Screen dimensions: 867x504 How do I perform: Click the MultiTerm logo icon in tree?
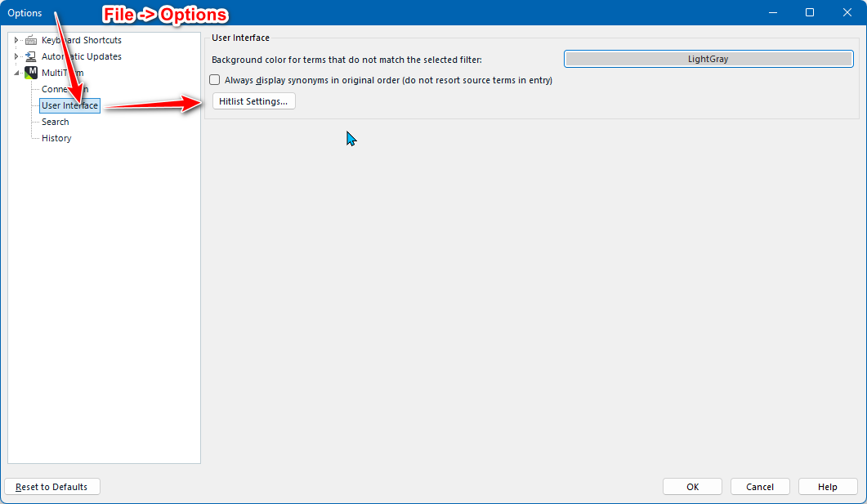pos(31,73)
